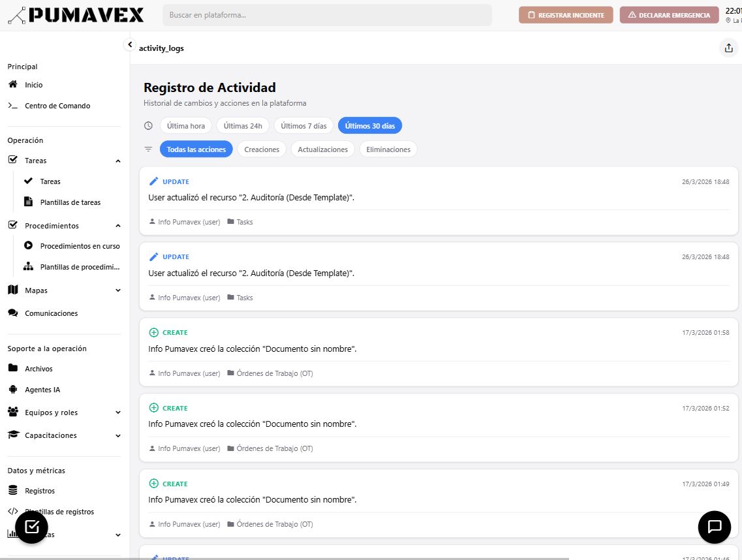The width and height of the screenshot is (742, 560).
Task: Open Archivos folder in sidebar
Action: [x=39, y=369]
